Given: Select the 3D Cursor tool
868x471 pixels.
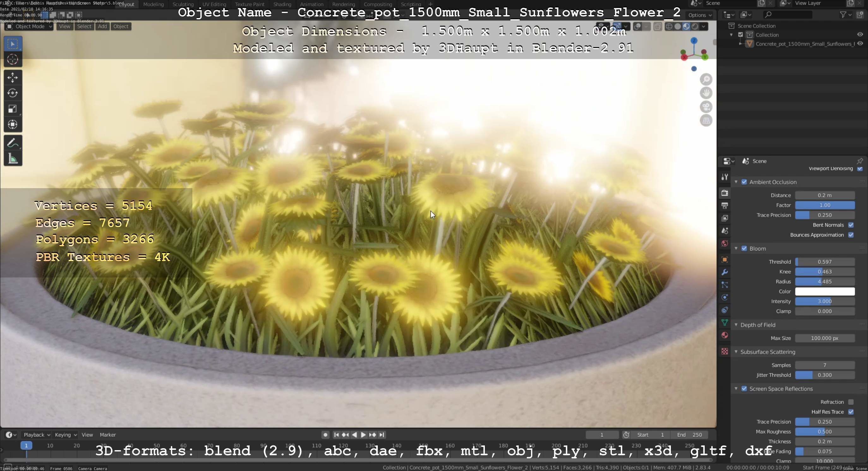Looking at the screenshot, I should click(13, 60).
